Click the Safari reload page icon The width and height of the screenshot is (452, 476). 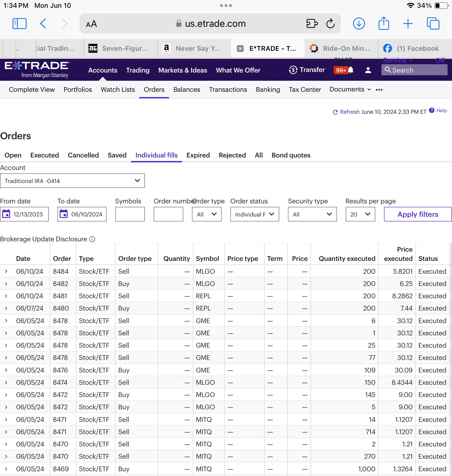[x=330, y=24]
